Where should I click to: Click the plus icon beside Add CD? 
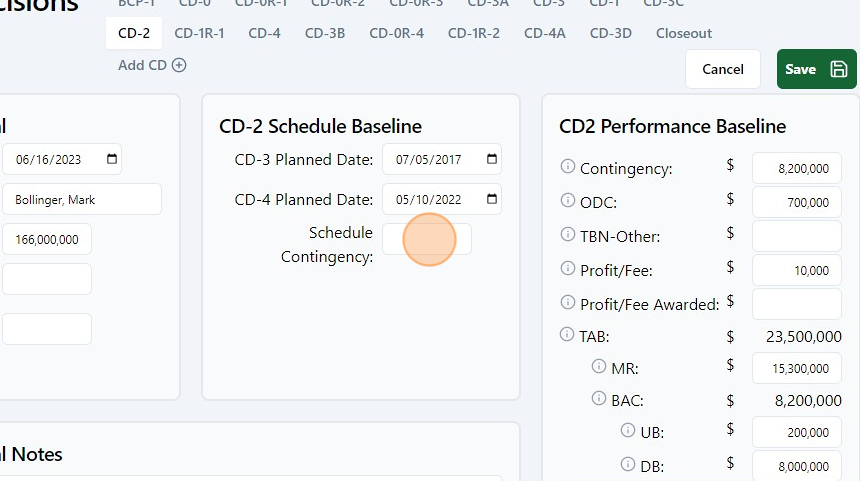point(179,65)
